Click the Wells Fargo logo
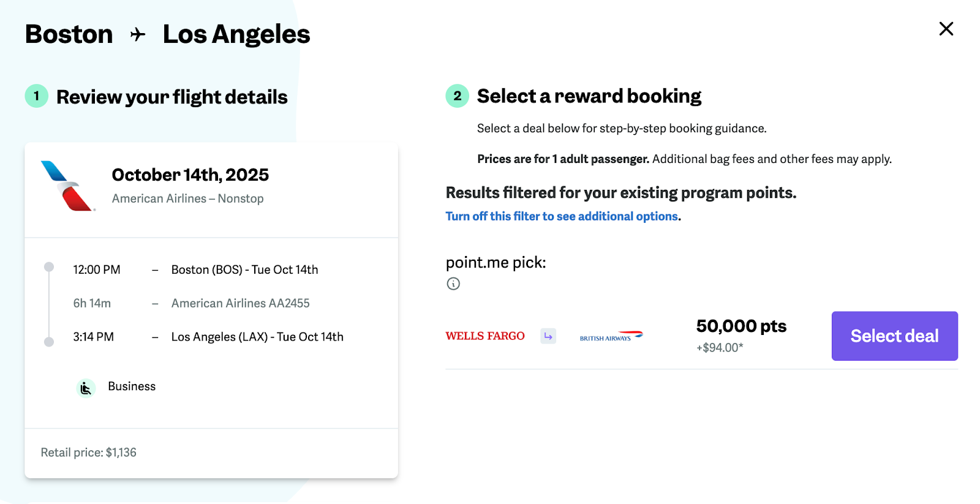Viewport: 980px width, 504px height. [x=485, y=336]
